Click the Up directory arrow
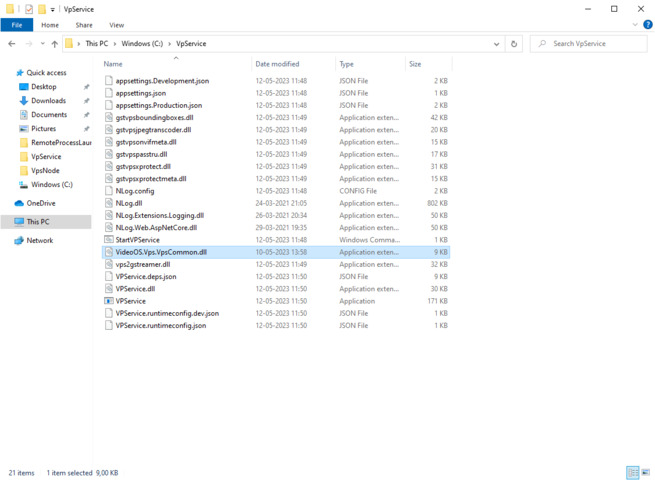655x480 pixels. pyautogui.click(x=55, y=44)
